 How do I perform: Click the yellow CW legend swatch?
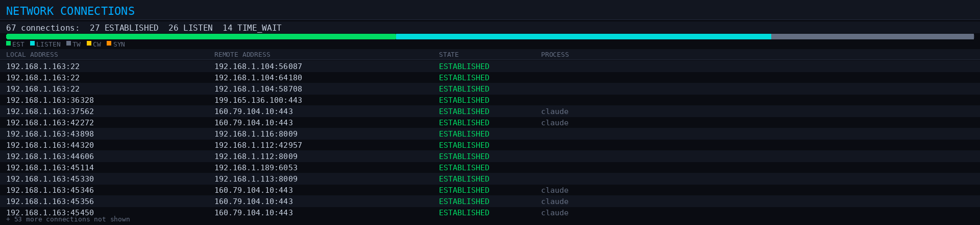tap(89, 43)
